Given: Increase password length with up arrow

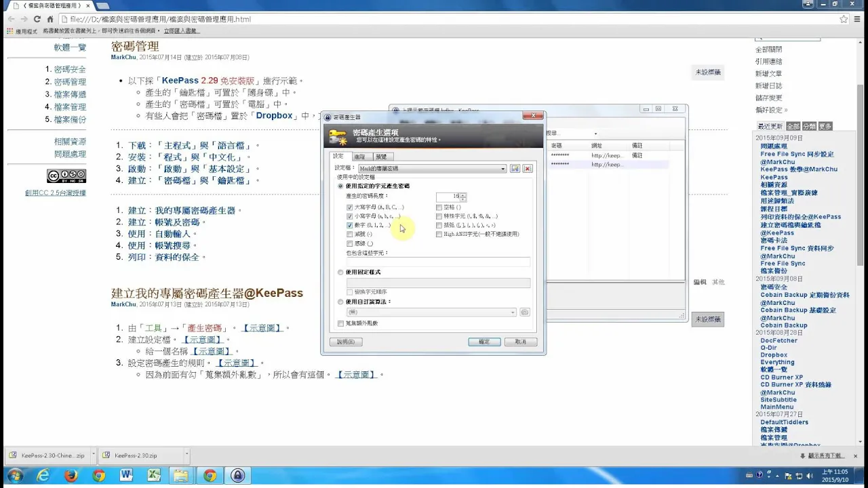Looking at the screenshot, I should pyautogui.click(x=463, y=195).
